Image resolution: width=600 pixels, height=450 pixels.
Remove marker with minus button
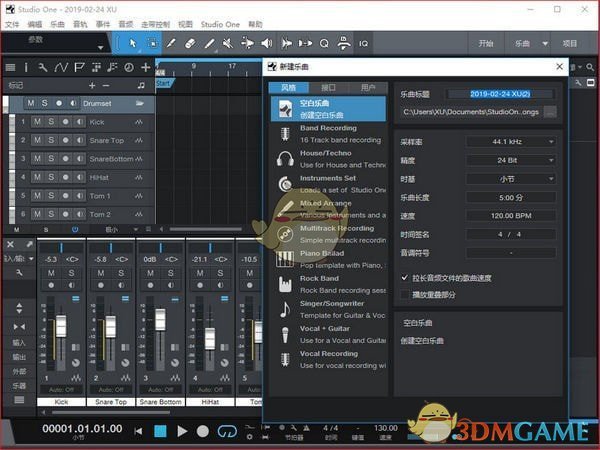pyautogui.click(x=106, y=85)
